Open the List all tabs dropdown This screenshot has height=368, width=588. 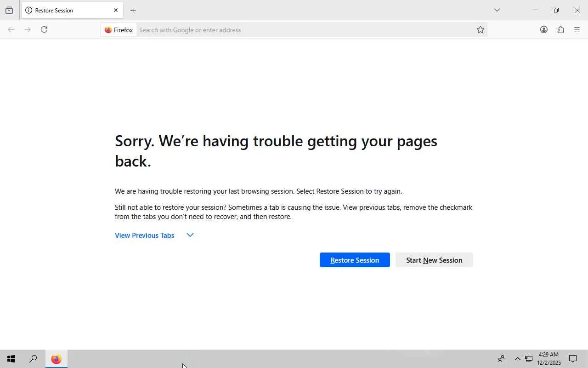click(x=497, y=10)
